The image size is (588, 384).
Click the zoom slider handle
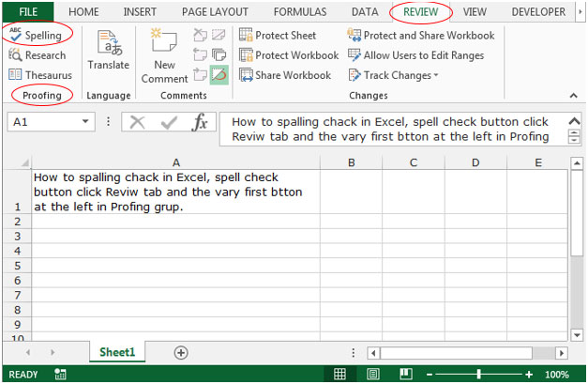point(478,374)
